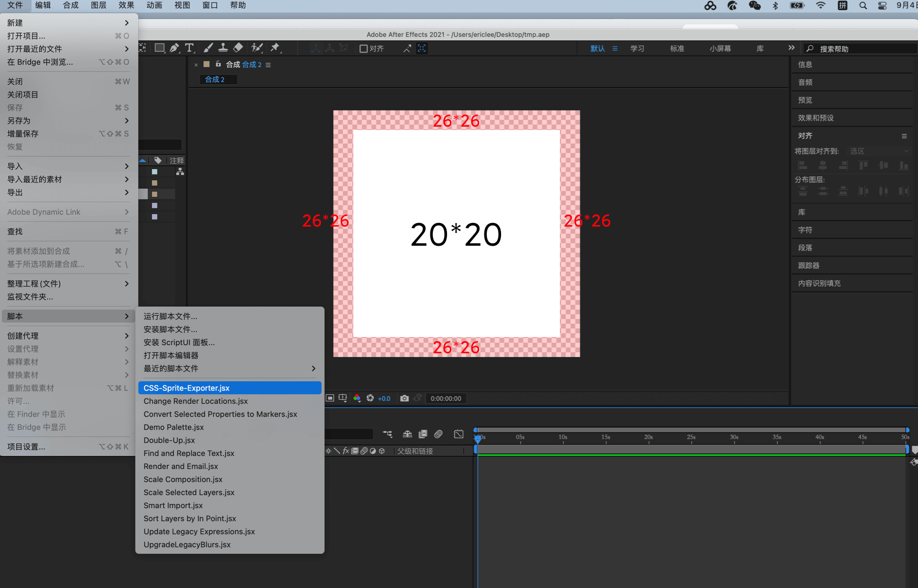Screen dimensions: 918x588
Task: Click the shy layers hide icon
Action: [x=407, y=434]
